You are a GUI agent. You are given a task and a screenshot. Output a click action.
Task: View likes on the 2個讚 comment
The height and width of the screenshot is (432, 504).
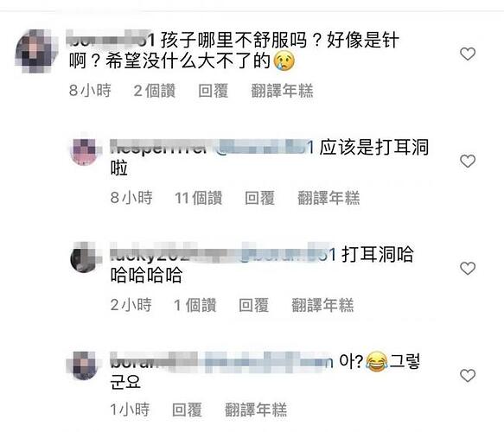154,91
